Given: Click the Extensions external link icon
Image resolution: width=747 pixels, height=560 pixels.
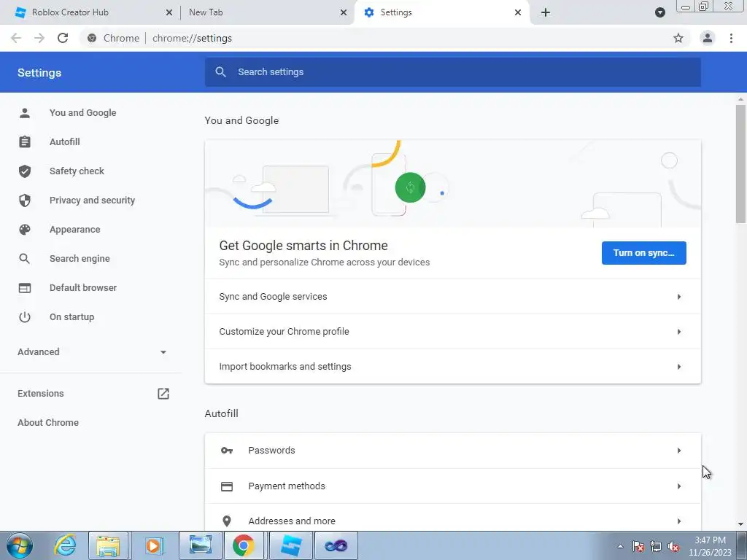Looking at the screenshot, I should [163, 394].
